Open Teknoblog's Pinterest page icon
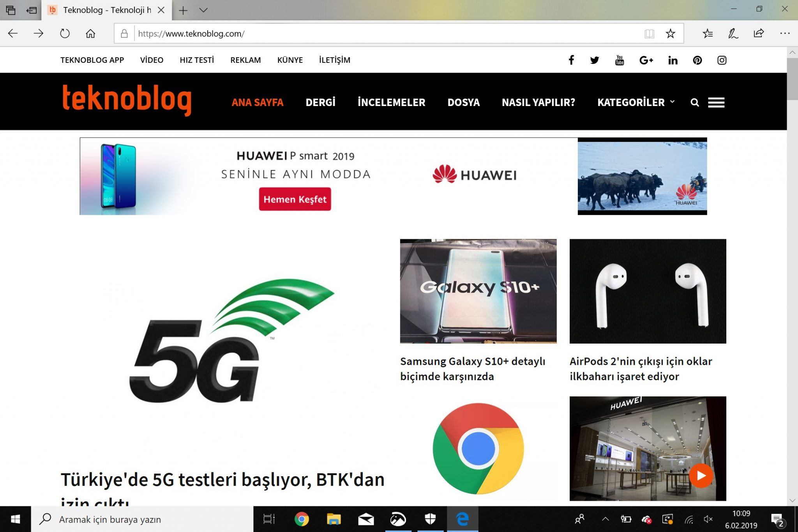 pos(697,60)
